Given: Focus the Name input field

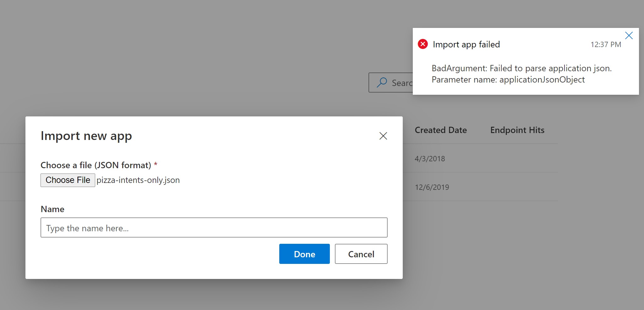Looking at the screenshot, I should pyautogui.click(x=214, y=227).
